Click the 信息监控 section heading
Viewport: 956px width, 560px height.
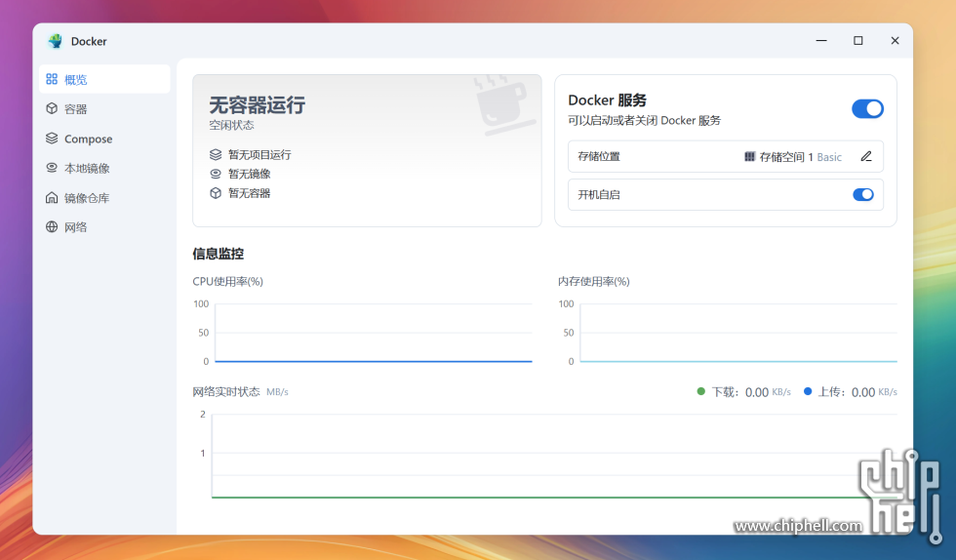[x=219, y=254]
